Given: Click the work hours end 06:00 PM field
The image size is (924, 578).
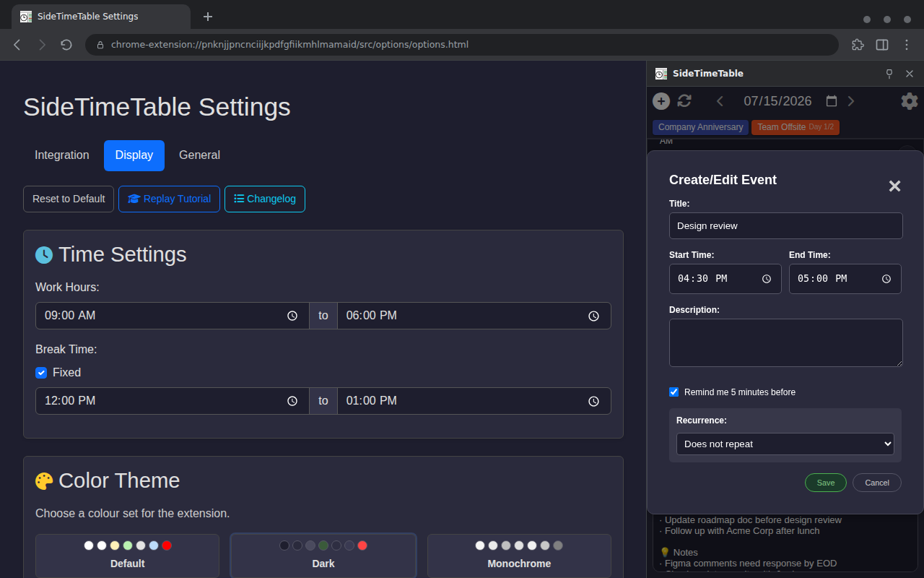Looking at the screenshot, I should tap(474, 316).
